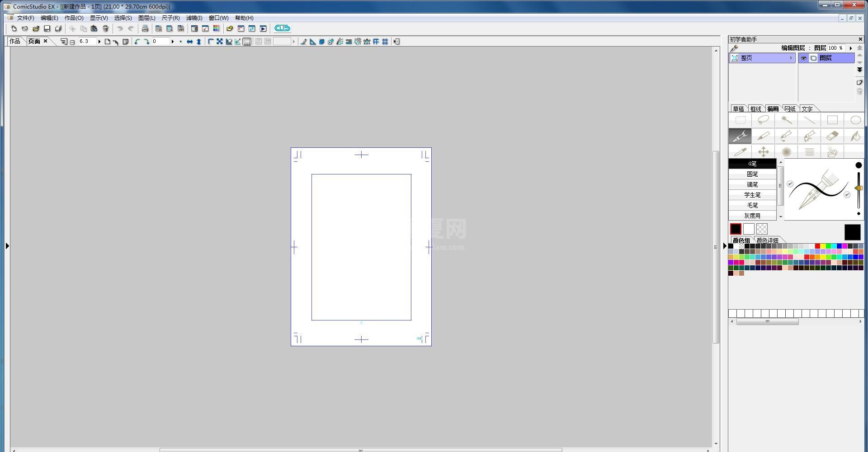Select the pattern brush tool with stars

[x=809, y=136]
